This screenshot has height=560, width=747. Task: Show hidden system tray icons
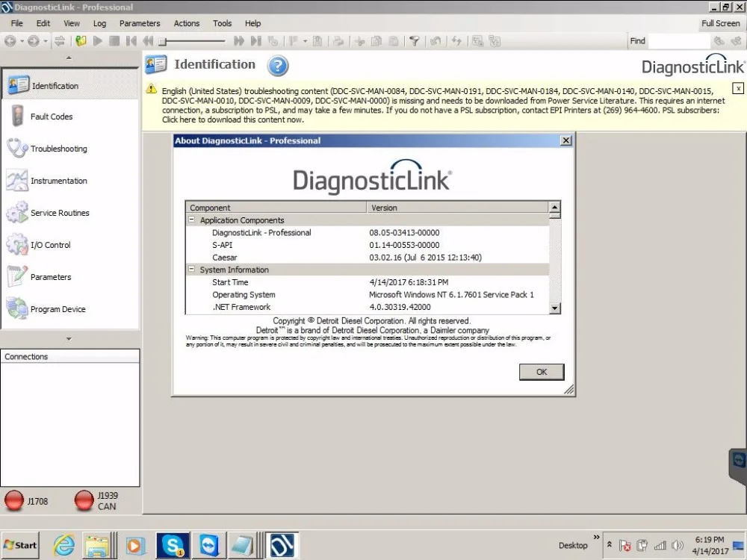pos(610,545)
